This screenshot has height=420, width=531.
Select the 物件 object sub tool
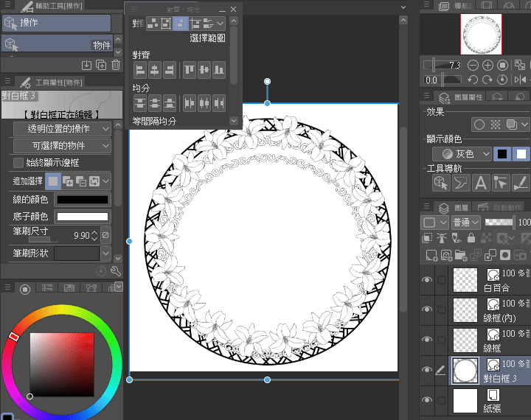pyautogui.click(x=58, y=44)
